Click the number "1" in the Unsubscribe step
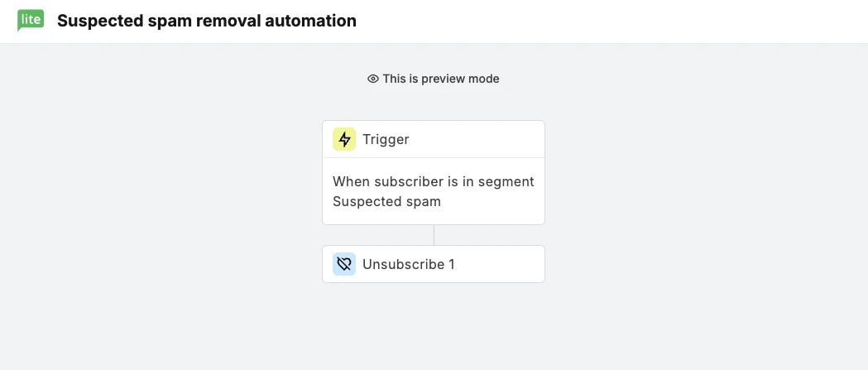Image resolution: width=868 pixels, height=370 pixels. click(x=452, y=265)
